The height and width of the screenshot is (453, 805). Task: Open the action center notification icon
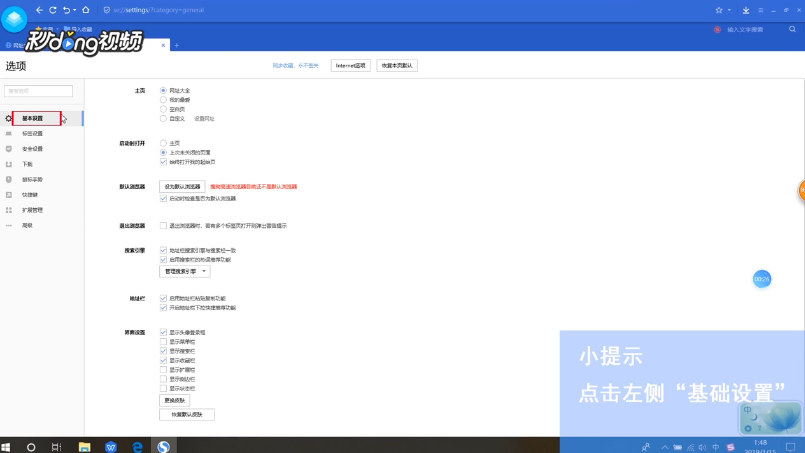coord(791,447)
